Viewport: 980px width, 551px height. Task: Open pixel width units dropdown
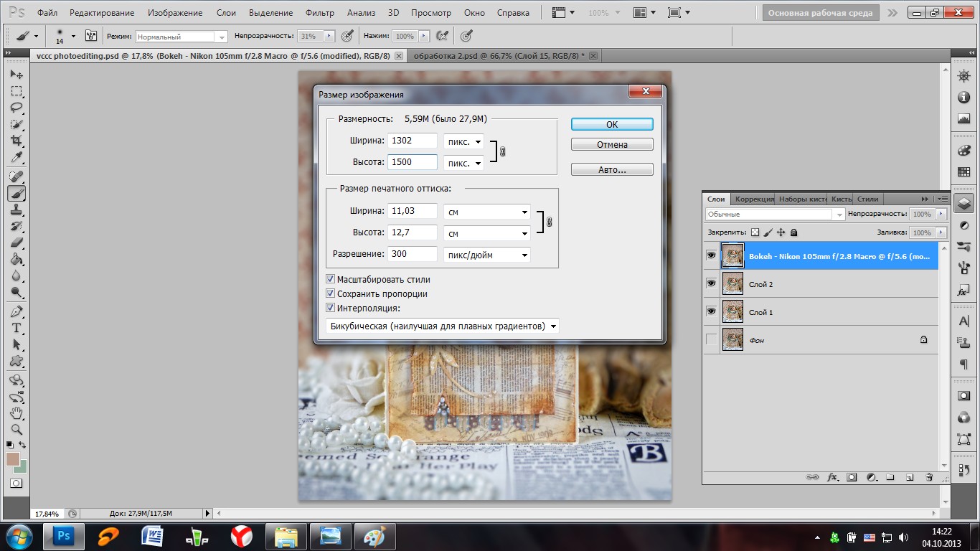coord(463,141)
